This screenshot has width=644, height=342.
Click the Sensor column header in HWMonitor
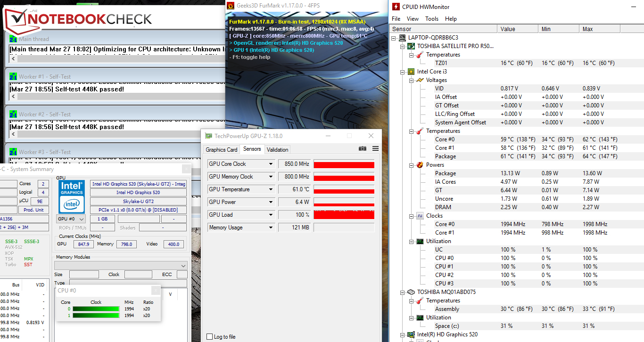(443, 29)
